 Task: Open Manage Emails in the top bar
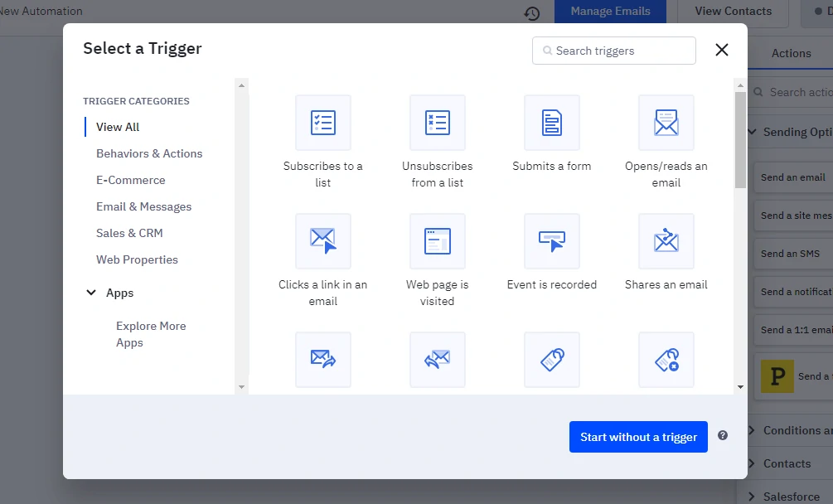(610, 11)
